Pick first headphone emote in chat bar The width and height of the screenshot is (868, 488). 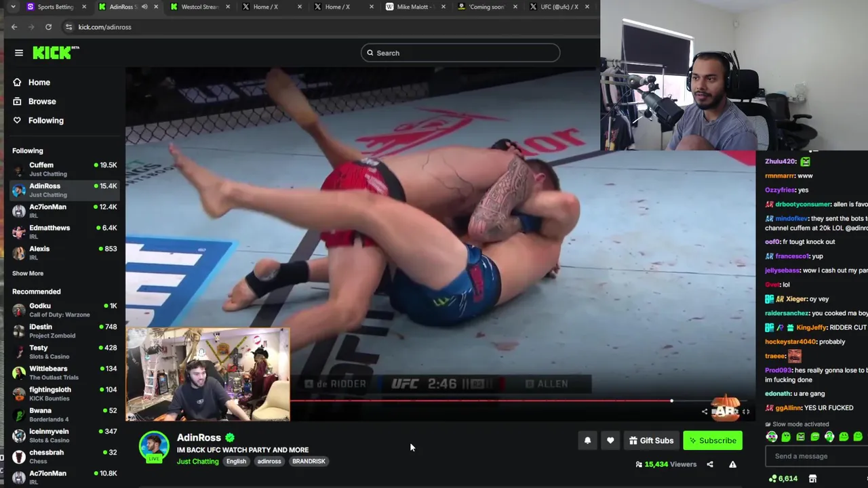pyautogui.click(x=772, y=437)
